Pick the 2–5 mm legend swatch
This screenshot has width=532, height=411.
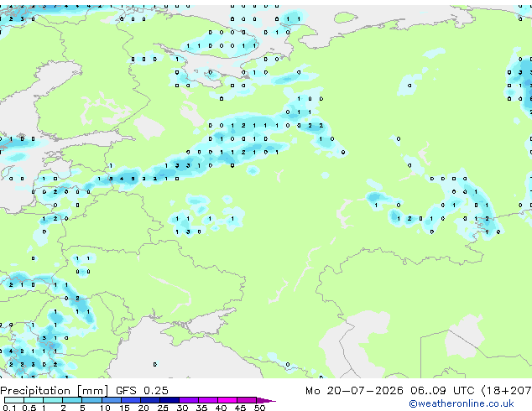coord(72,400)
